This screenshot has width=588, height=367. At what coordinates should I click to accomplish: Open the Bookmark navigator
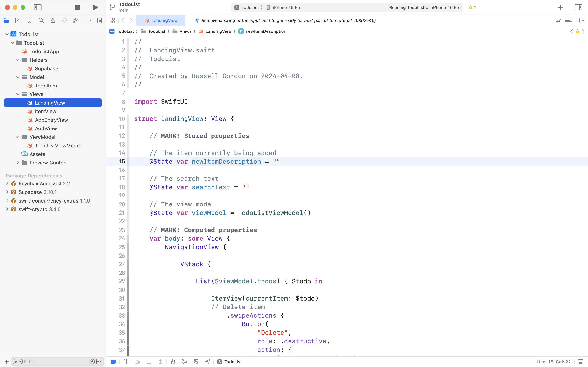pyautogui.click(x=30, y=20)
